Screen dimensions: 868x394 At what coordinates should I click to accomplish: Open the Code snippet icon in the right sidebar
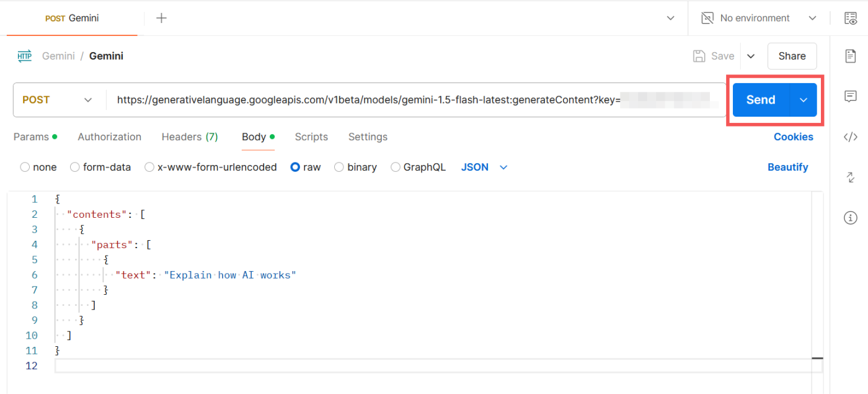[x=851, y=137]
